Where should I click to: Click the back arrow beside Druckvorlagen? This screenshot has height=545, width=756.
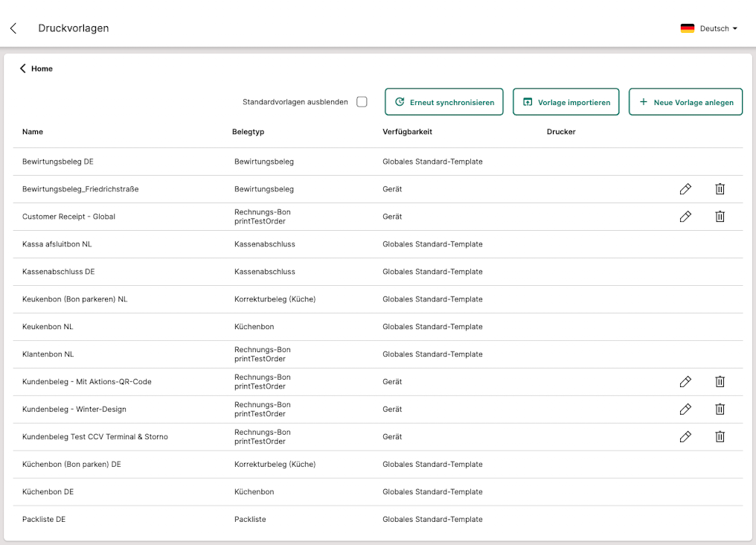point(13,28)
